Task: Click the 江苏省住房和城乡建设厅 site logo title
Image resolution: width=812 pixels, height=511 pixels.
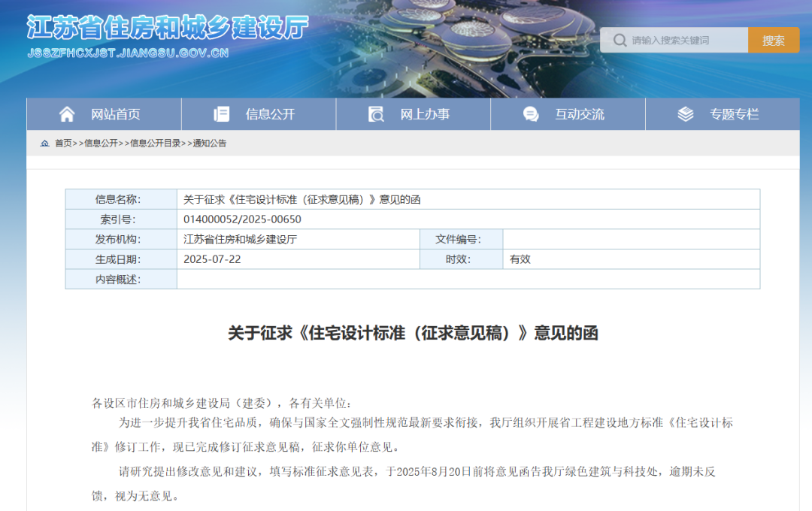Action: 168,28
